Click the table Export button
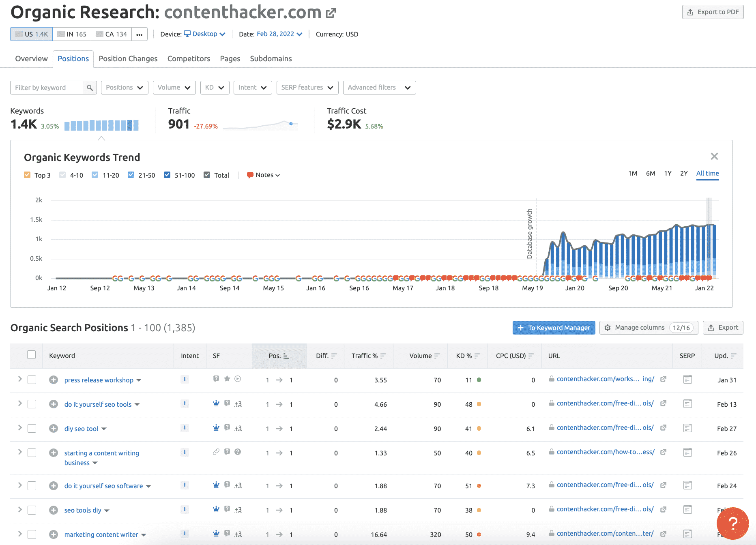Viewport: 756px width, 545px height. 723,328
